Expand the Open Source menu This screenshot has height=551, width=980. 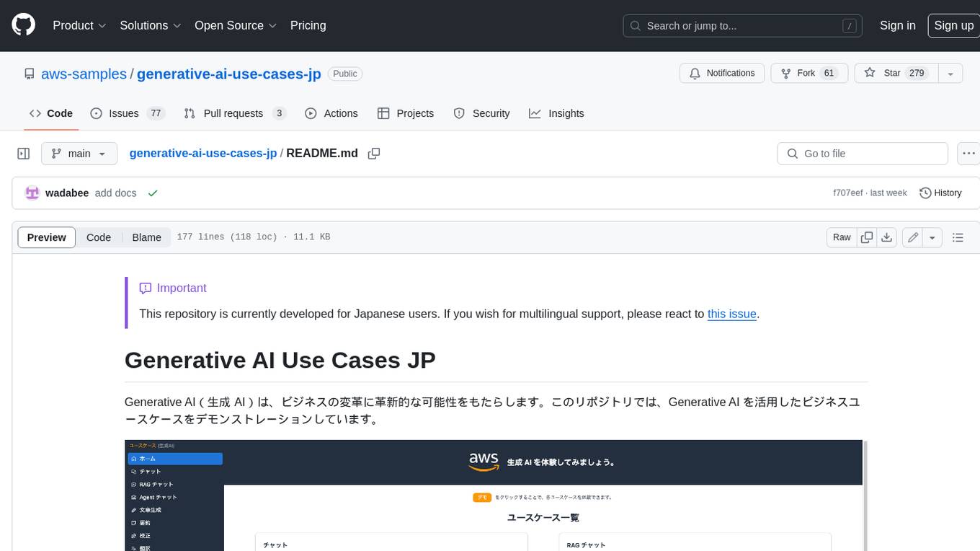(x=236, y=25)
